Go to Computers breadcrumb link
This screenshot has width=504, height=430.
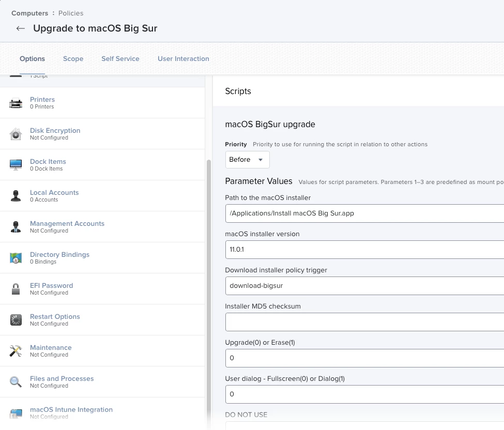click(29, 13)
